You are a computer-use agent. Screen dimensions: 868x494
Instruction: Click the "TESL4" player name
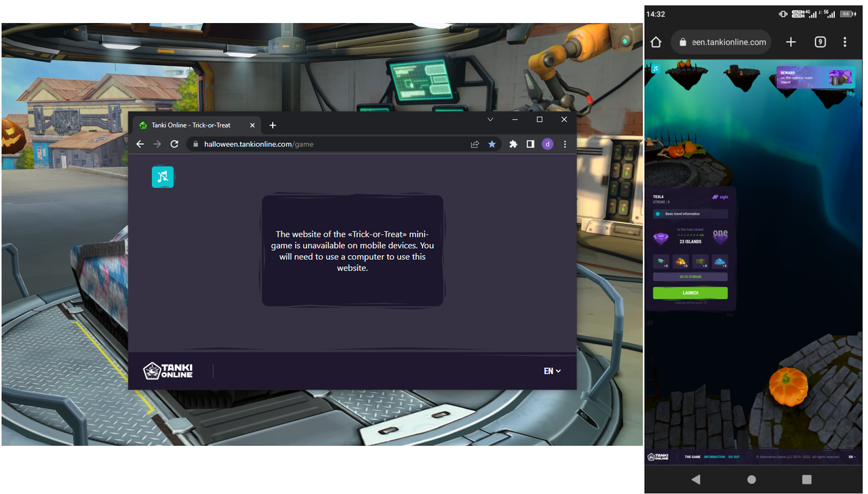[658, 197]
